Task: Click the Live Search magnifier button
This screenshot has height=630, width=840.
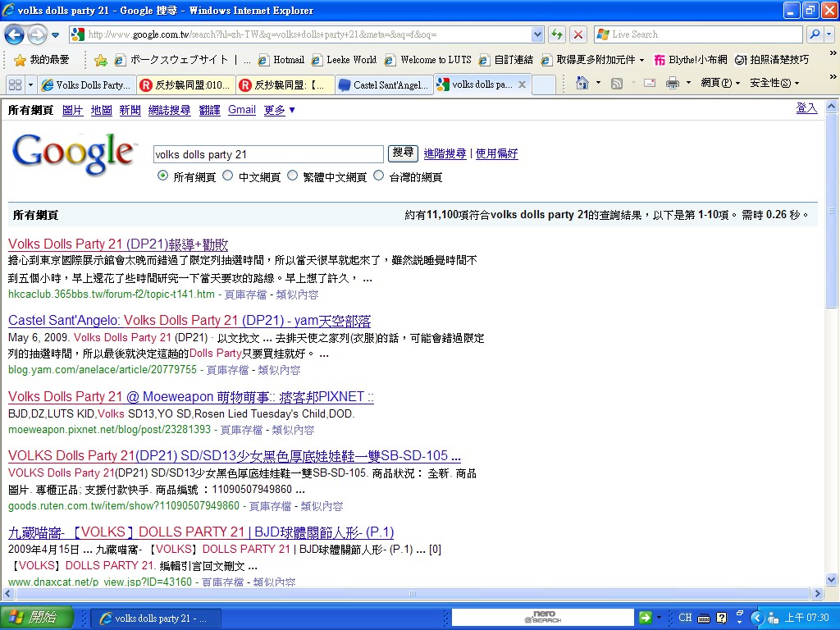Action: pos(815,34)
